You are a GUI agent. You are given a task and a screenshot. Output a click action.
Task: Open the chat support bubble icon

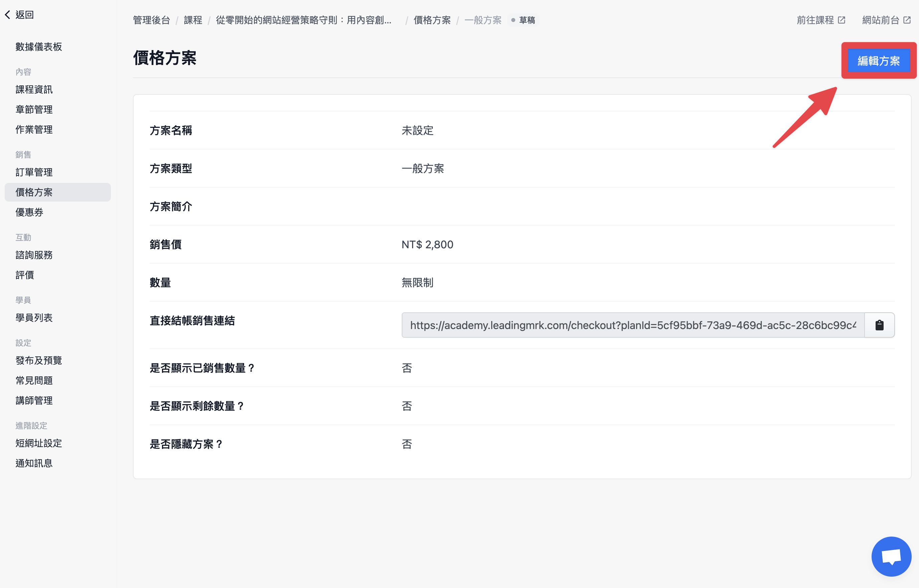pyautogui.click(x=891, y=556)
